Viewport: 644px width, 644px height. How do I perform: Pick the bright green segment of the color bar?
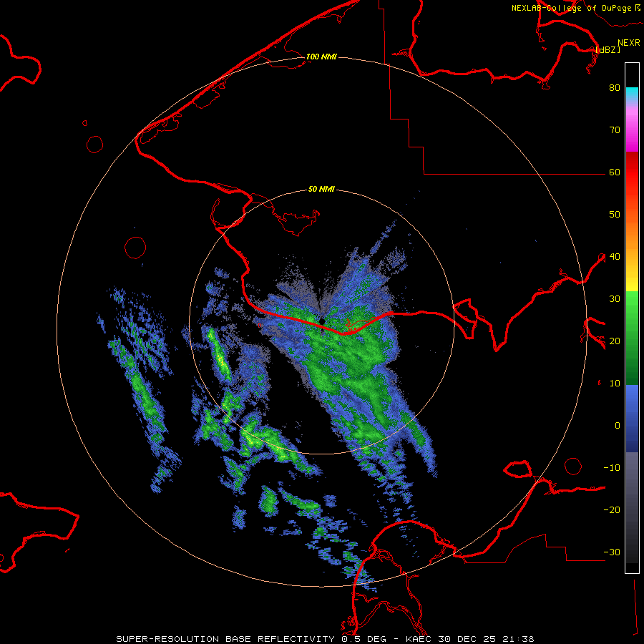[632, 312]
